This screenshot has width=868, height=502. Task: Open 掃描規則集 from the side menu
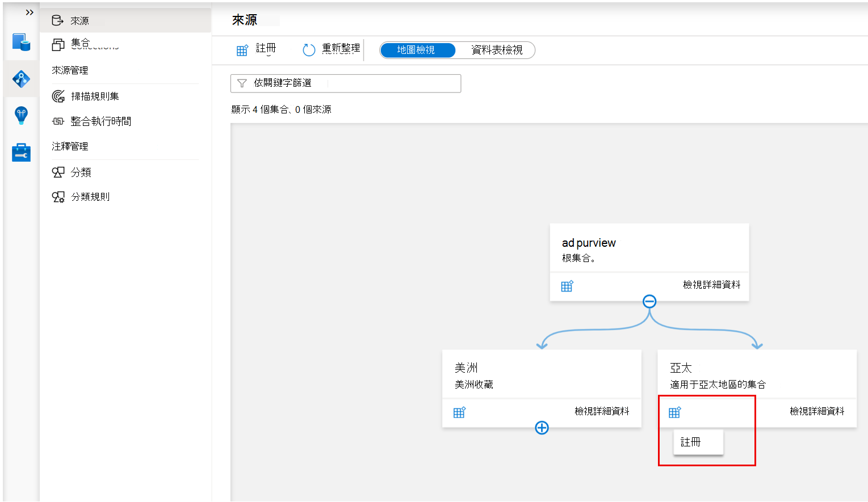pyautogui.click(x=97, y=96)
